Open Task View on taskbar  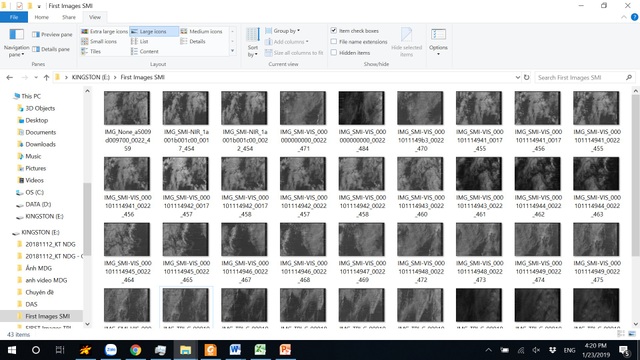tap(60, 350)
